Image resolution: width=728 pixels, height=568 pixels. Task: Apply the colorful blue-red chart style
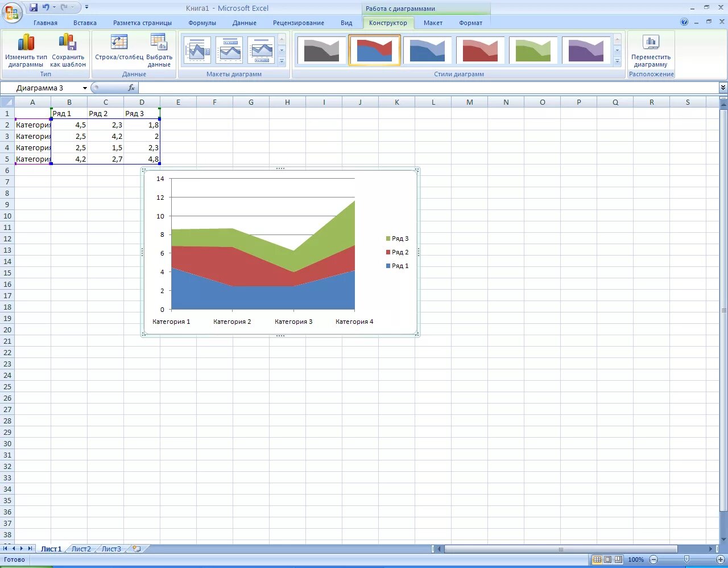(x=374, y=50)
